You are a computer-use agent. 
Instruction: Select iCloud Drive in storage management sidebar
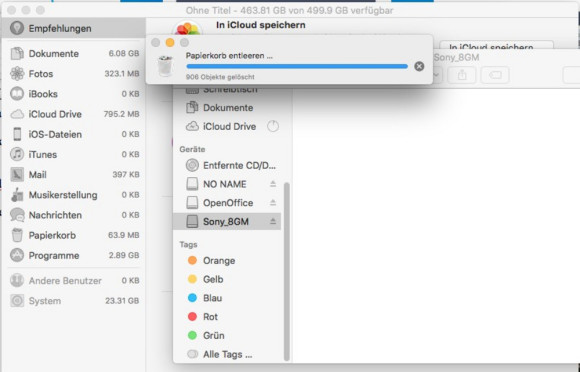pos(74,114)
